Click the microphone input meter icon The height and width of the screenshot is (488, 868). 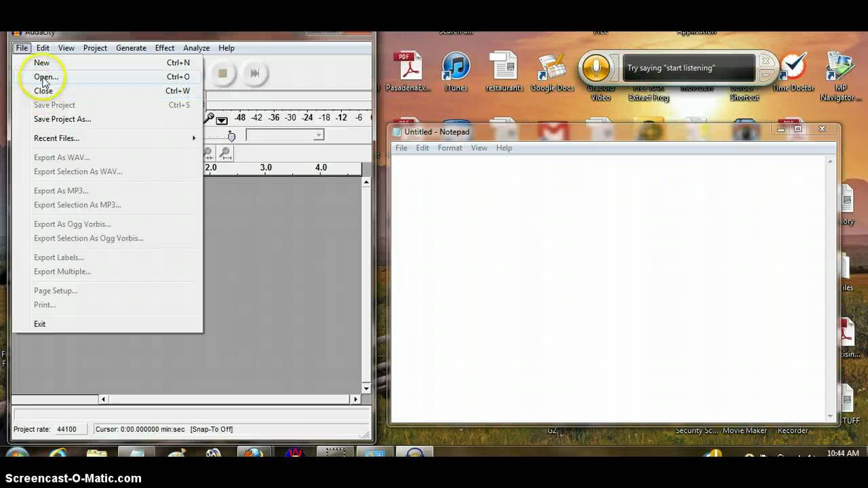pos(210,118)
